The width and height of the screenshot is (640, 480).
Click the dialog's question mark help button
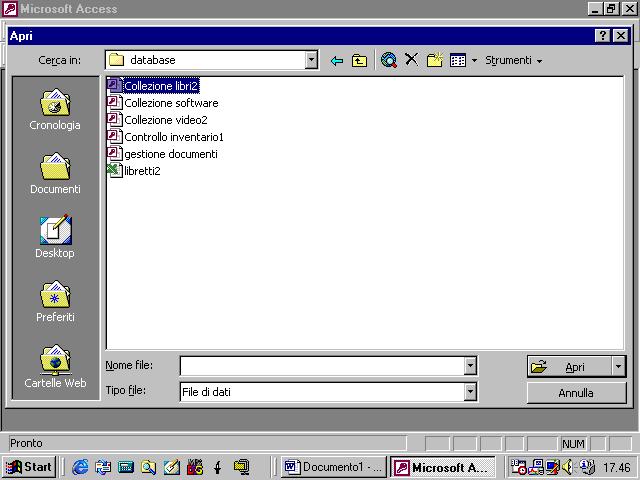[602, 36]
